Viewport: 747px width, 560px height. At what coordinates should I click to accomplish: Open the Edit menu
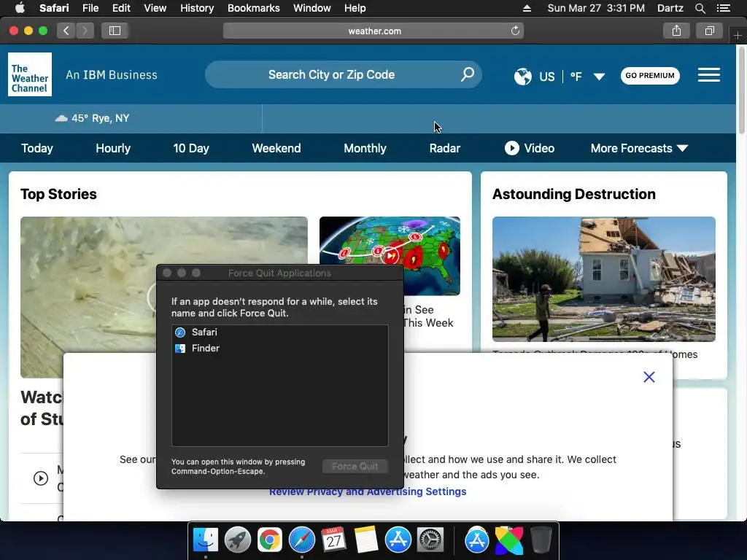(x=121, y=8)
